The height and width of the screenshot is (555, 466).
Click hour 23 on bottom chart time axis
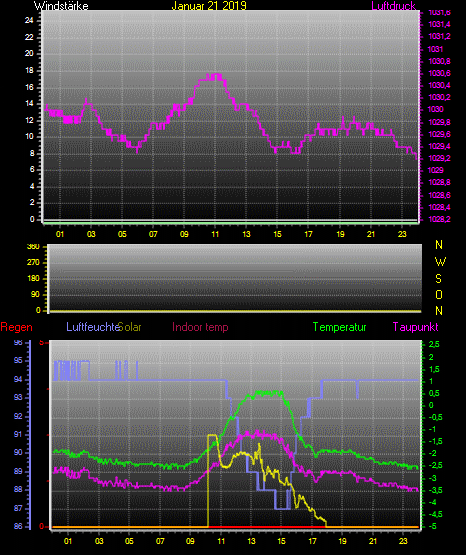[403, 541]
